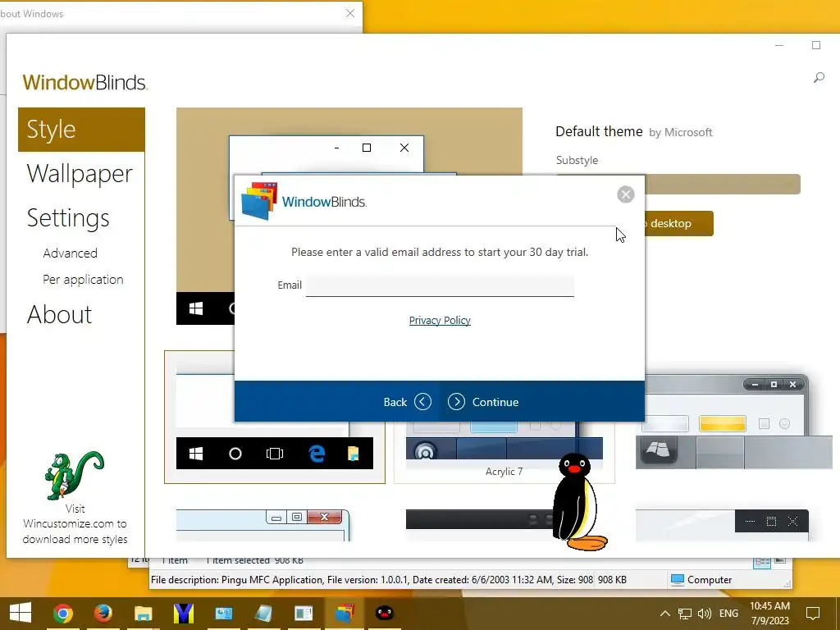Select the Acrylic 7 style thumbnail
The width and height of the screenshot is (840, 630).
(x=504, y=452)
